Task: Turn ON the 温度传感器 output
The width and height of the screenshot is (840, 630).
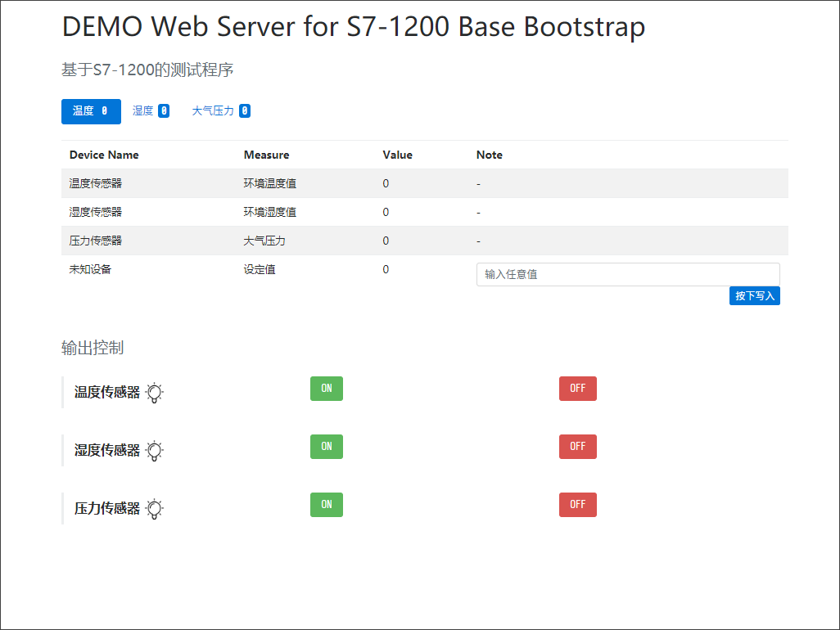Action: pos(326,389)
